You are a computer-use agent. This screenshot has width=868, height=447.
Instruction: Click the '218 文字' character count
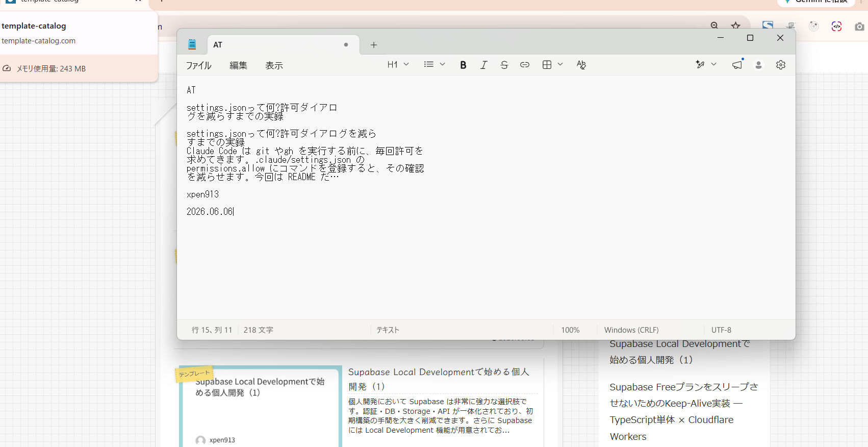coord(258,330)
